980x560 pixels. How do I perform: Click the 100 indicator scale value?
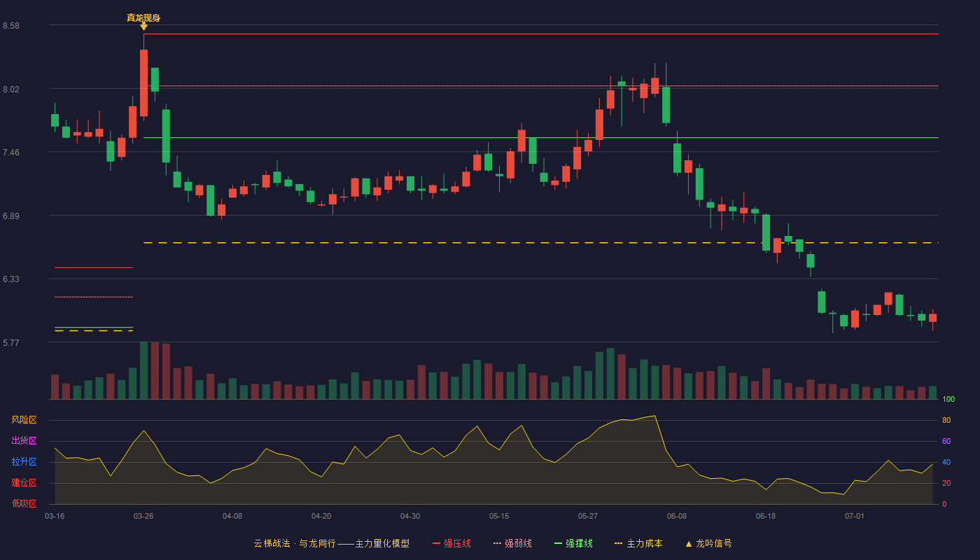pos(948,399)
